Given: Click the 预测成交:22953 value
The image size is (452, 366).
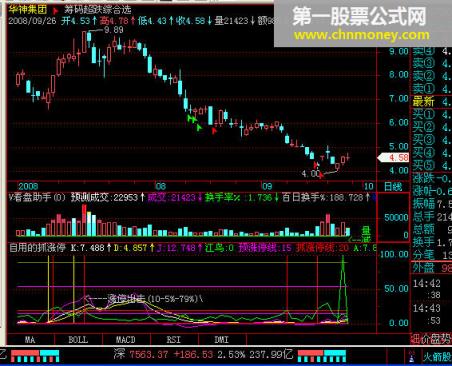Looking at the screenshot, I should pyautogui.click(x=108, y=197).
